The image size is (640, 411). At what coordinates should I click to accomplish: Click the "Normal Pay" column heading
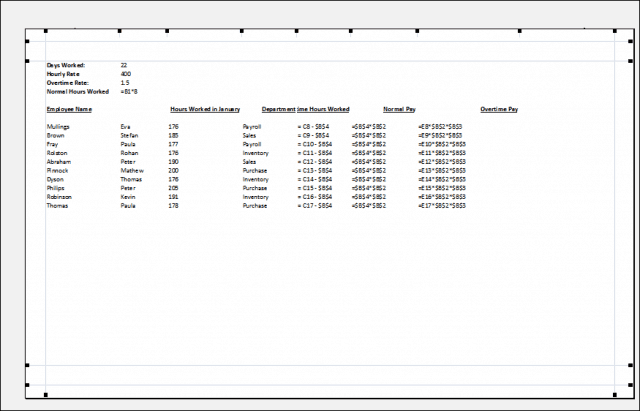[398, 108]
